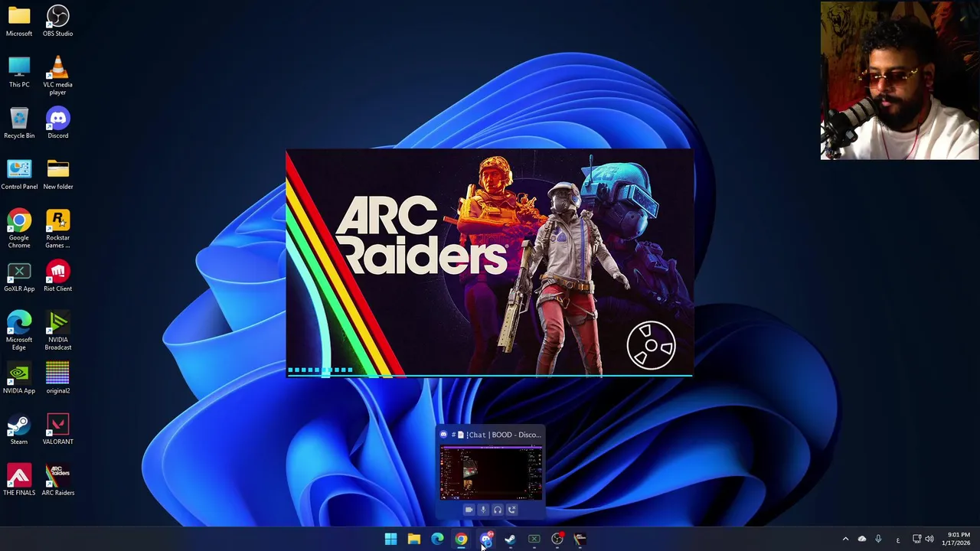Switch to OBS Studio taskbar icon
The image size is (980, 551).
tap(557, 540)
